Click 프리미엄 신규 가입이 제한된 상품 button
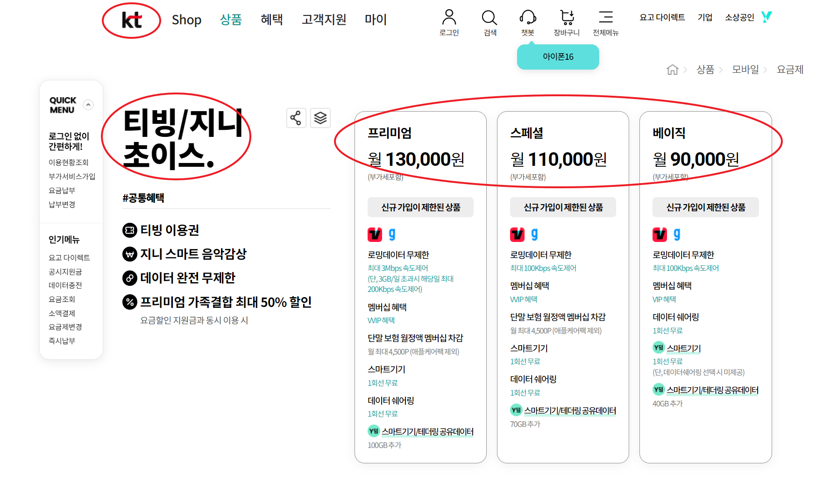Viewport: 816px width, 504px height. (x=420, y=207)
